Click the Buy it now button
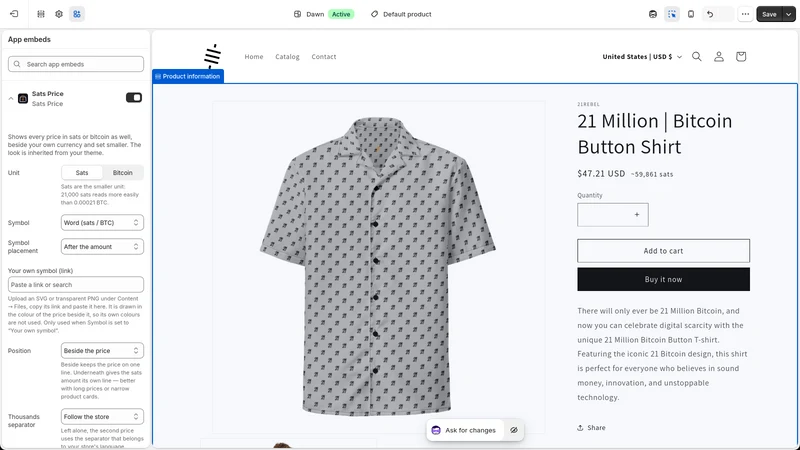Image resolution: width=800 pixels, height=450 pixels. [663, 279]
